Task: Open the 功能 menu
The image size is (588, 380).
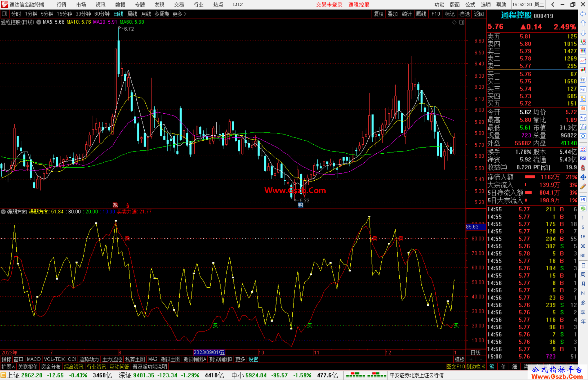Action: click(x=439, y=4)
